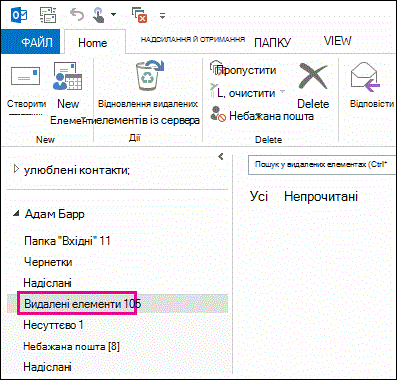Open the Надіслані folder below Небажана пошта

pos(47,367)
